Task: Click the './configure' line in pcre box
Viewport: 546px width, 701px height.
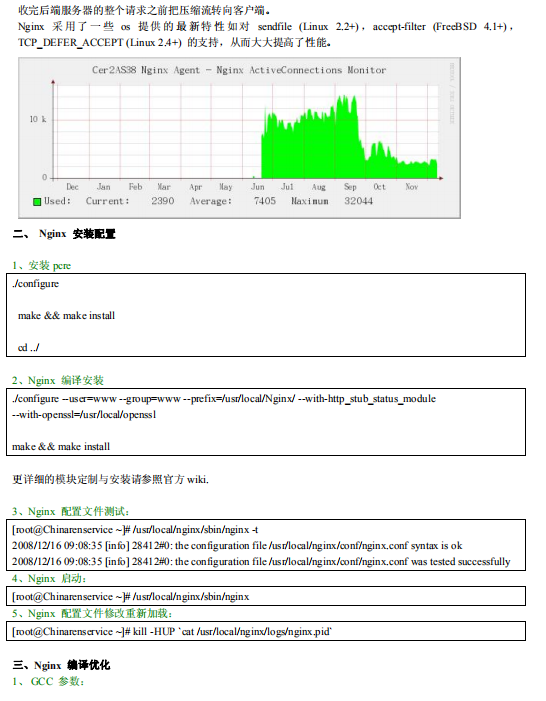Action: click(36, 284)
